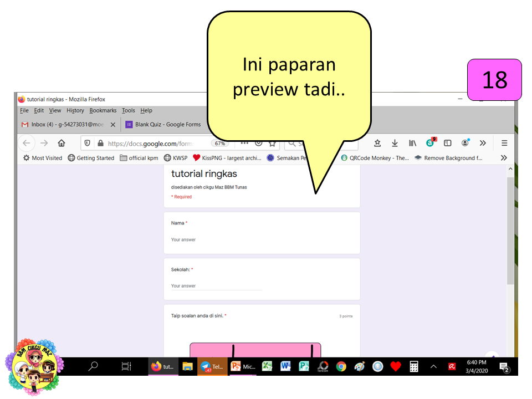
Task: Click the scrollbar up arrow
Action: coord(510,168)
